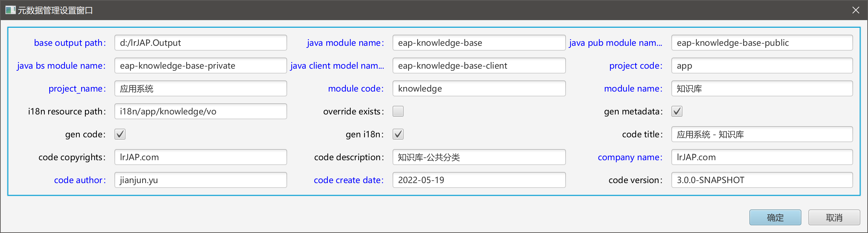Click the 'gen code:' label
Viewport: 868px width, 233px height.
pos(86,134)
